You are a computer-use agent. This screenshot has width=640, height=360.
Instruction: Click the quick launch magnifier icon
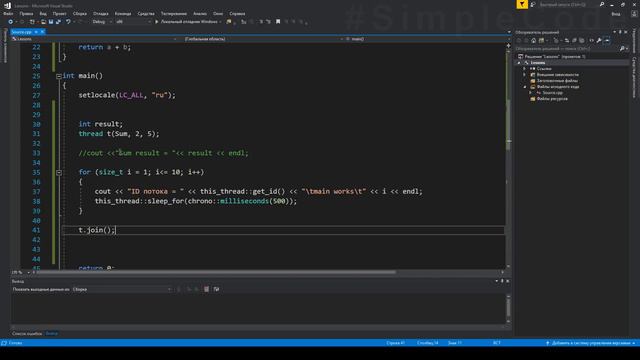coord(602,4)
